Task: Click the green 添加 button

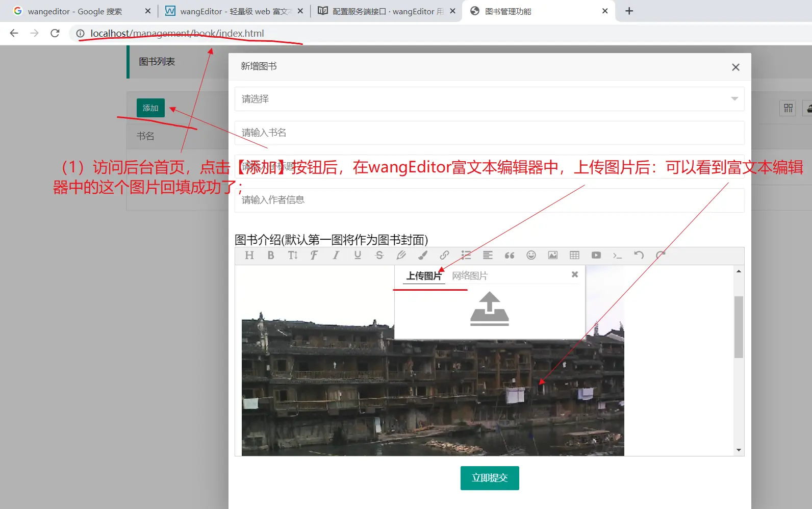Action: point(150,108)
